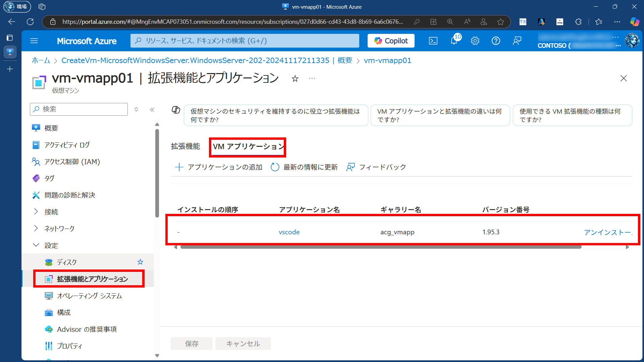Open オペレーティング システム menu item
644x362 pixels.
coord(89,296)
